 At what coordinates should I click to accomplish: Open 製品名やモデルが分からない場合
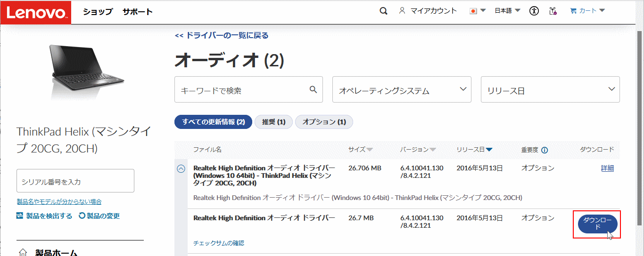click(59, 201)
